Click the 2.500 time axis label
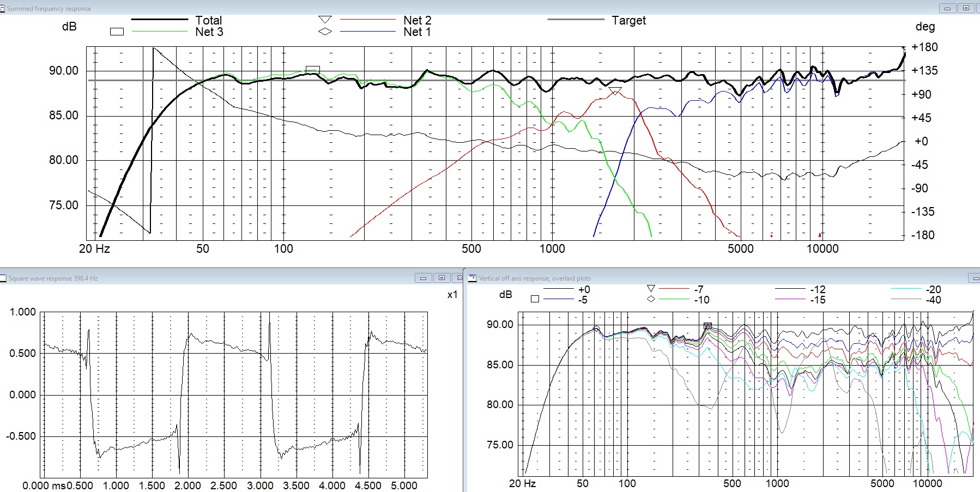Screen dimensions: 980x492 [223, 485]
